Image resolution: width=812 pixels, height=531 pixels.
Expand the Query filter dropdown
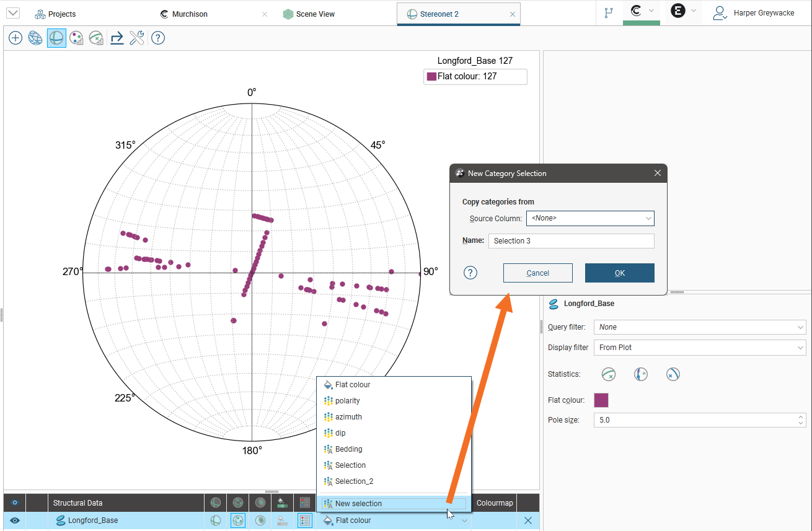(x=699, y=327)
